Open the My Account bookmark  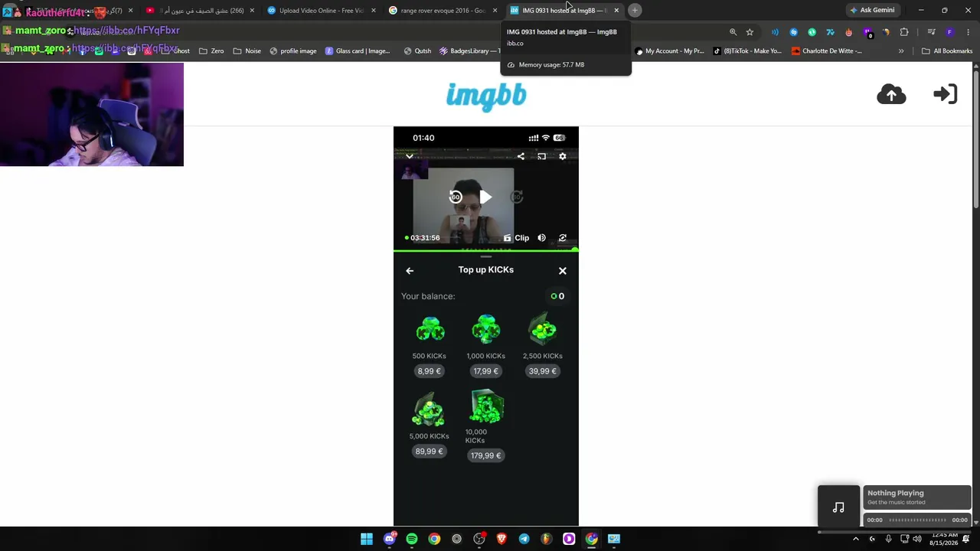[x=670, y=51]
